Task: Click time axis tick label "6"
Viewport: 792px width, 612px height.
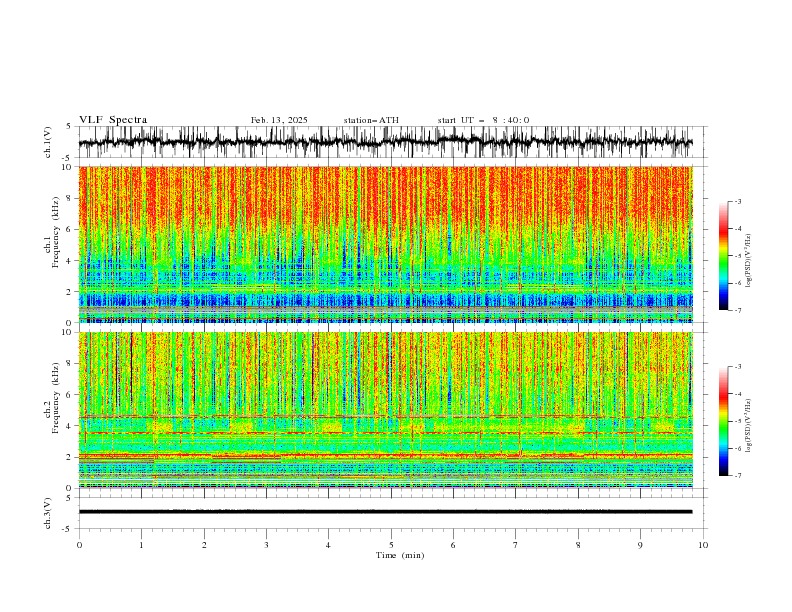Action: (x=453, y=545)
